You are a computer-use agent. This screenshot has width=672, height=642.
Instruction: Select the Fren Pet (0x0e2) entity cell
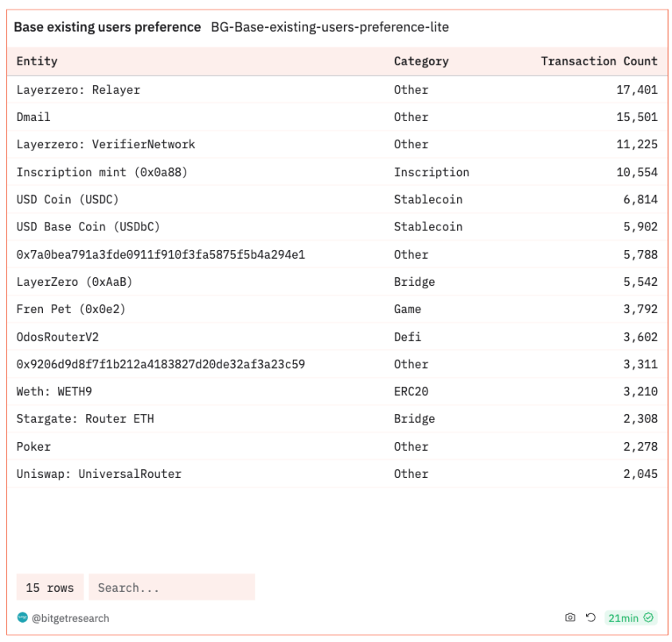(71, 309)
